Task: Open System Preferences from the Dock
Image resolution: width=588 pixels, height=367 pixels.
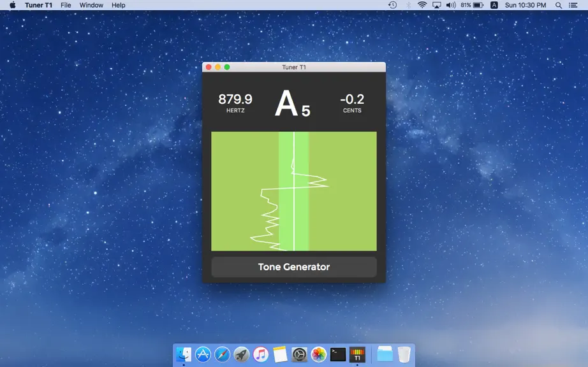Action: 299,354
